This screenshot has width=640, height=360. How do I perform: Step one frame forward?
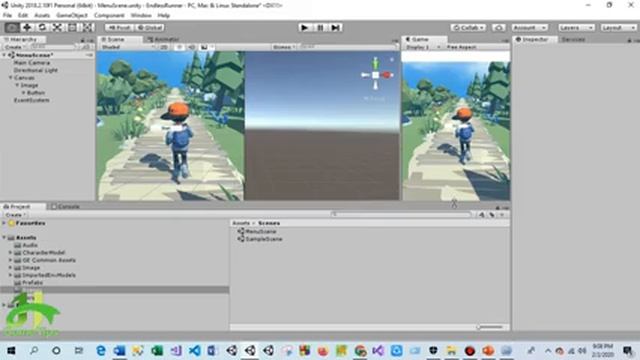(336, 28)
